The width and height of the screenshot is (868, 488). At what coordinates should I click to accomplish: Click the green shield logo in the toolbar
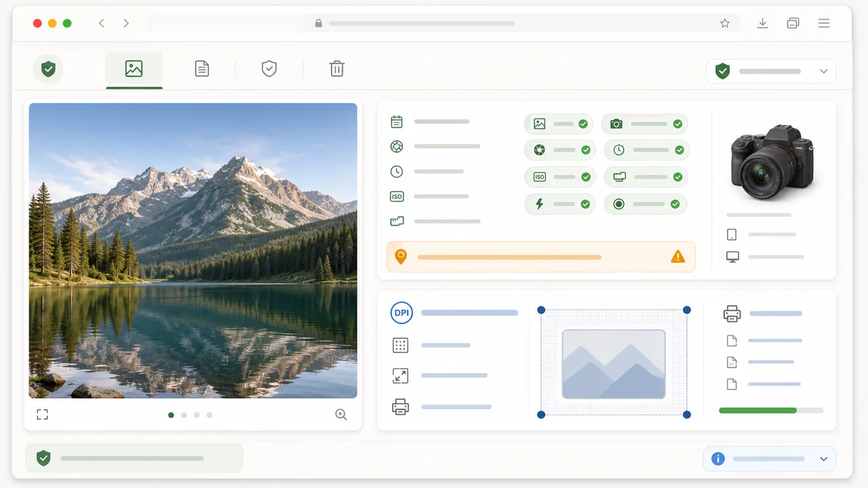click(48, 68)
